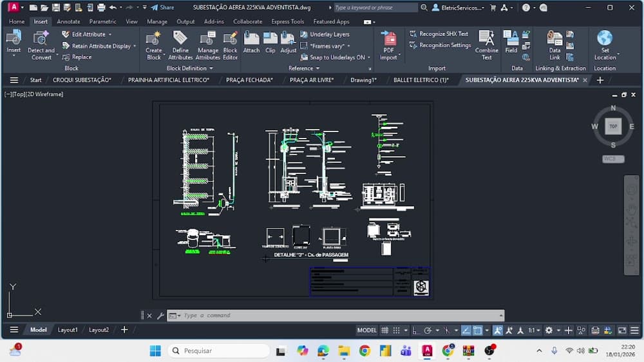The width and height of the screenshot is (644, 362).
Task: Open Define Attributes tool
Action: pyautogui.click(x=180, y=45)
